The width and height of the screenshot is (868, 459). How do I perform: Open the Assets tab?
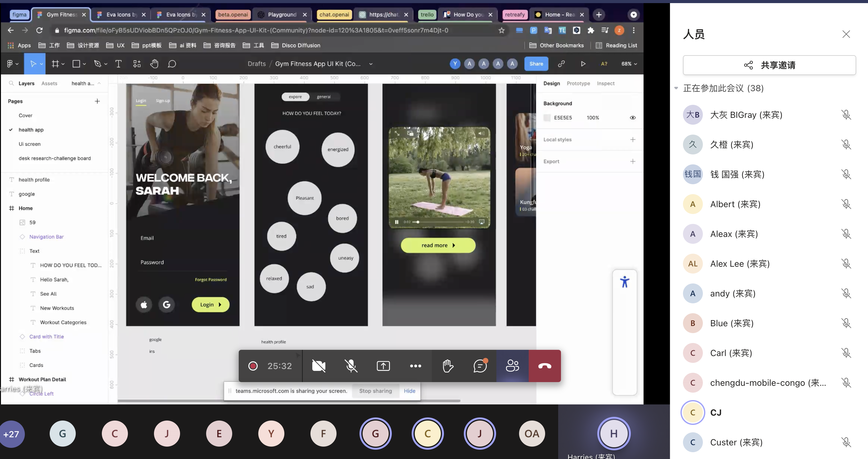[x=49, y=83]
